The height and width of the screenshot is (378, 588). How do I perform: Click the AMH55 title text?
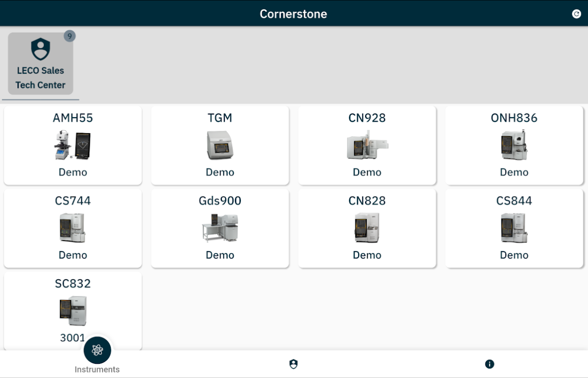73,118
